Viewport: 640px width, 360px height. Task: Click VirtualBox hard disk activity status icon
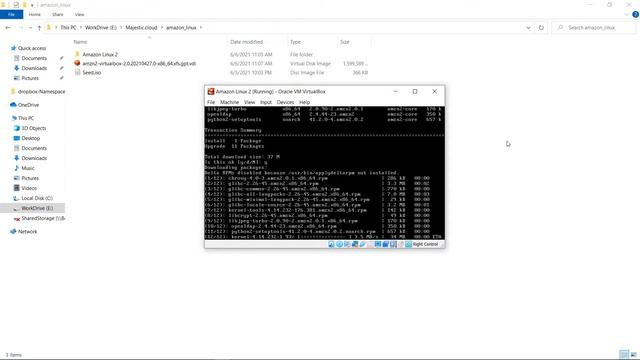click(331, 244)
